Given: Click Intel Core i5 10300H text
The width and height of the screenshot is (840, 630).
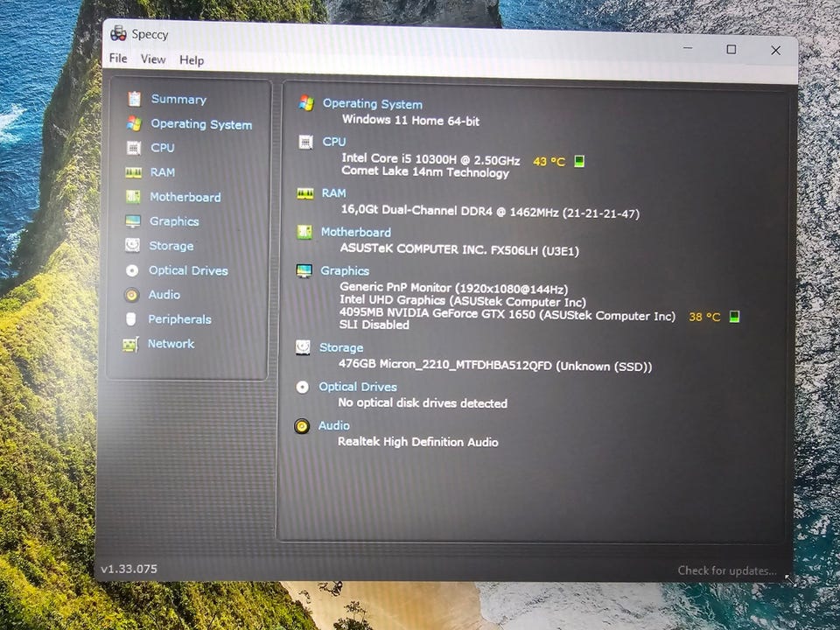Looking at the screenshot, I should [x=430, y=159].
